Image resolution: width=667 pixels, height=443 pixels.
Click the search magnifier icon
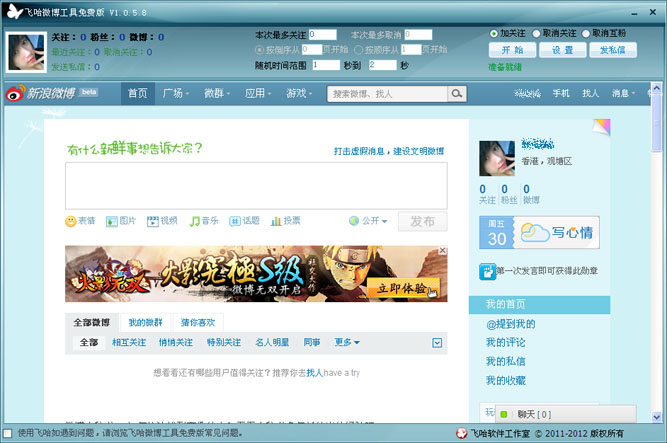457,94
